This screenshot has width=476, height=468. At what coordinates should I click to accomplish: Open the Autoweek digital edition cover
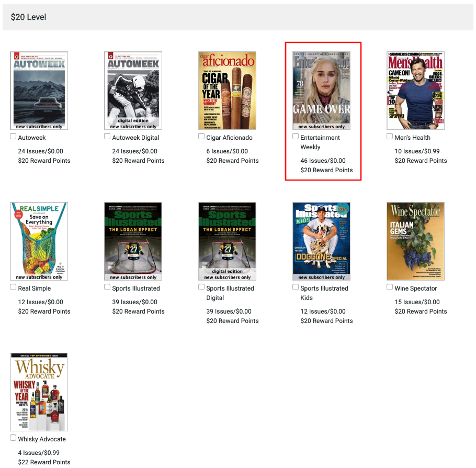point(133,91)
